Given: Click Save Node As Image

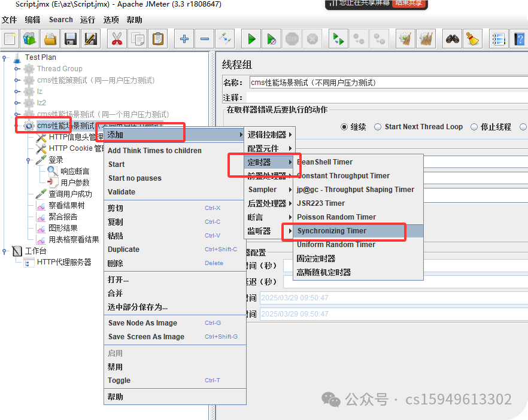Looking at the screenshot, I should 175,322.
